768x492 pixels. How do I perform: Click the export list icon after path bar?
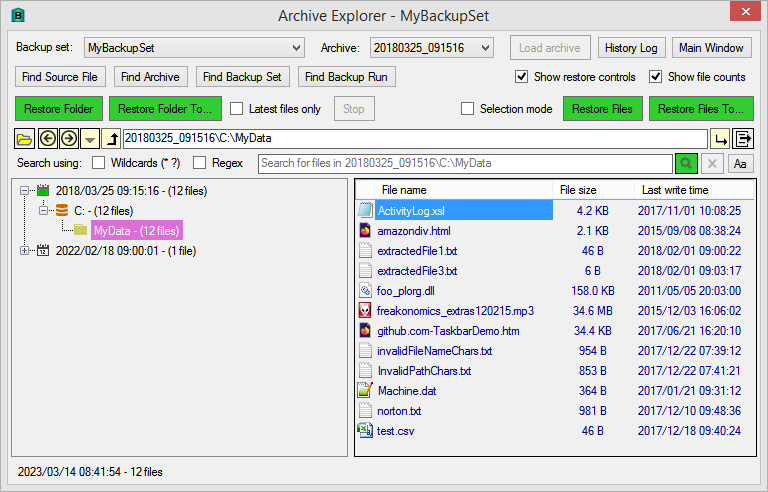click(x=743, y=139)
